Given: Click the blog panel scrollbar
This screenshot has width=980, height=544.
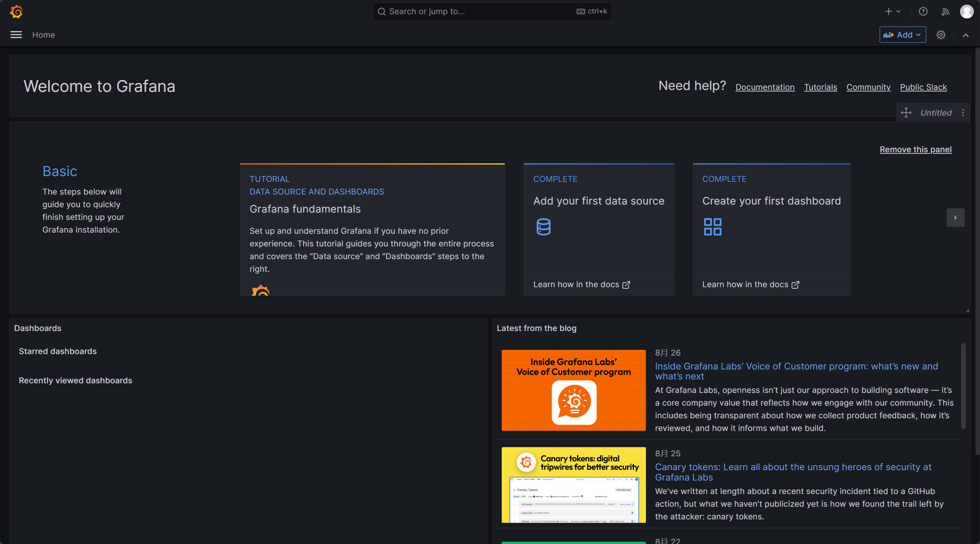Looking at the screenshot, I should tap(963, 386).
